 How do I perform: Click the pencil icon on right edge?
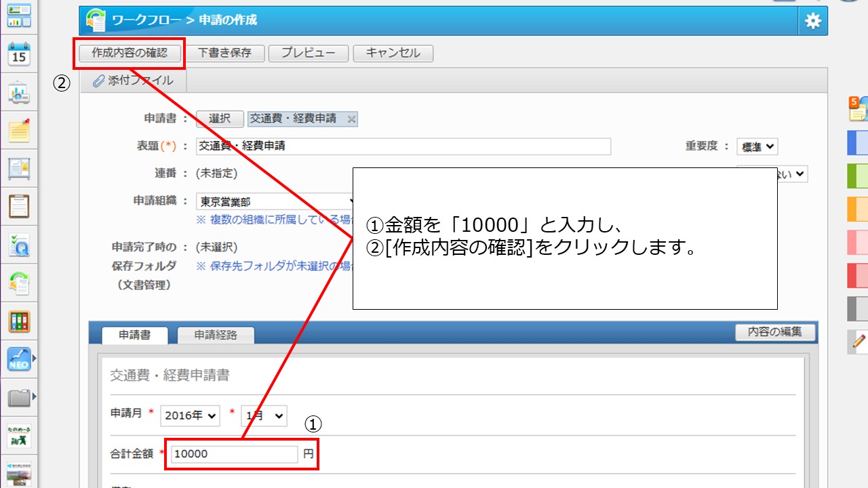(859, 342)
